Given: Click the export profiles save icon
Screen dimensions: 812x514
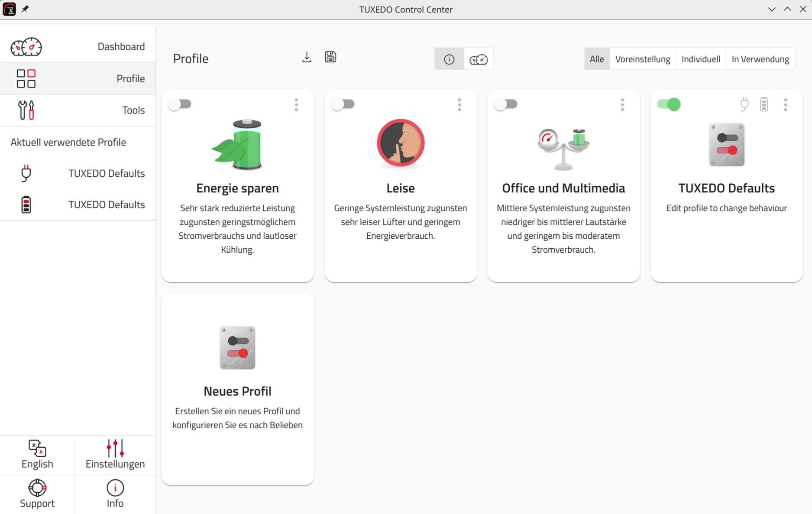Looking at the screenshot, I should [x=330, y=57].
